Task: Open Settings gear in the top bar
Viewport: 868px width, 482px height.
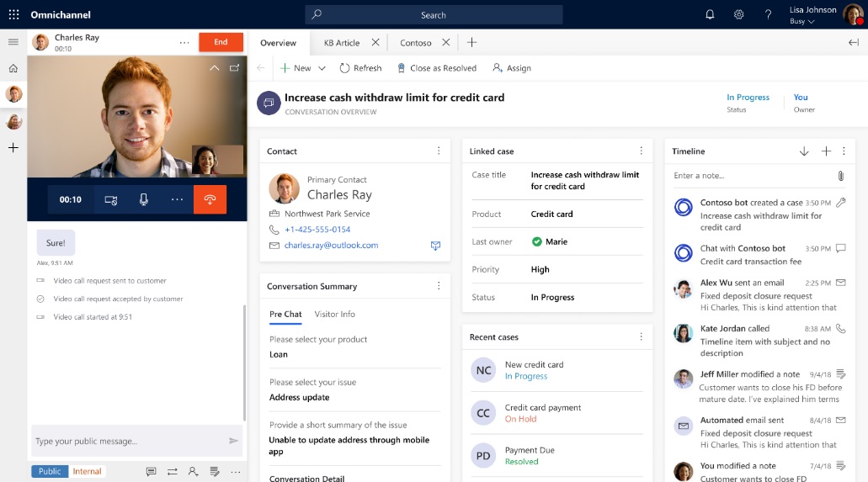Action: click(x=738, y=14)
